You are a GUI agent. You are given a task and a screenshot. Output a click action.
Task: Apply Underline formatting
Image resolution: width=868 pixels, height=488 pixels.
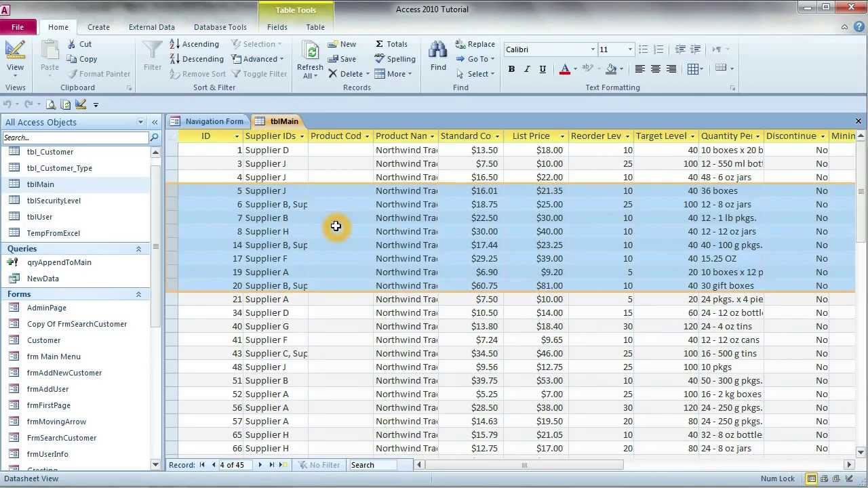[x=542, y=69]
